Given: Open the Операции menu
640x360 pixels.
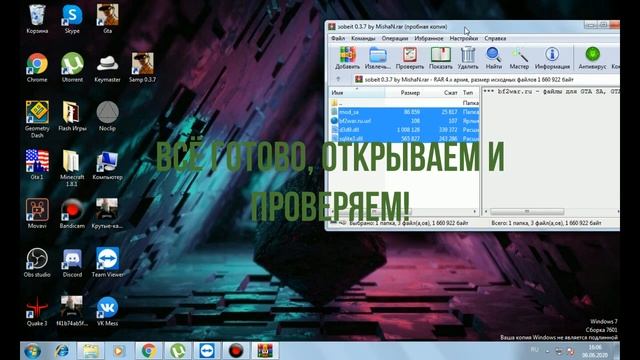Looking at the screenshot, I should [395, 38].
